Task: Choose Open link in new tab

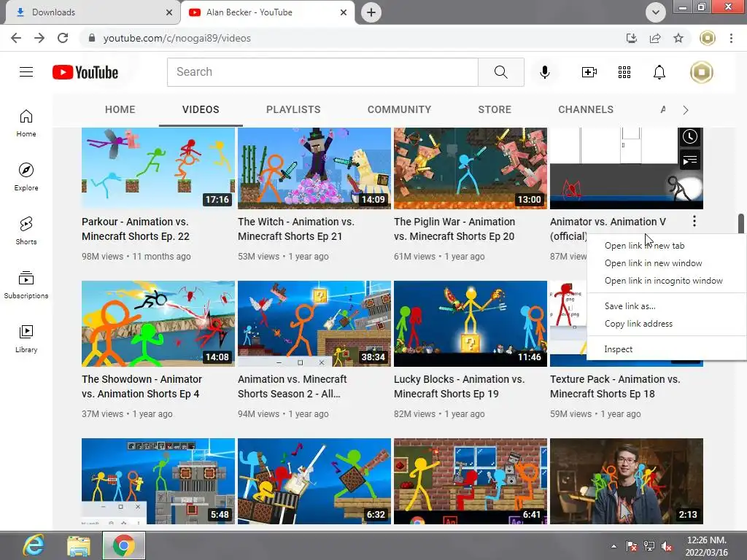Action: tap(667, 246)
